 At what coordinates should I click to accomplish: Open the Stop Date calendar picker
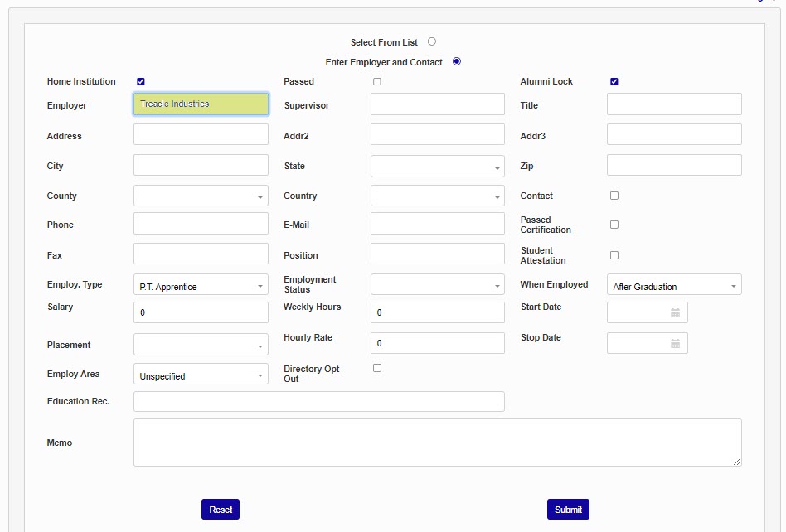[675, 344]
